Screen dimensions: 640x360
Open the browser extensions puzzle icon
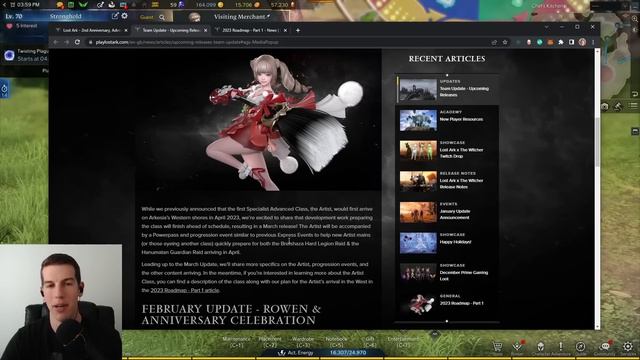coord(561,42)
